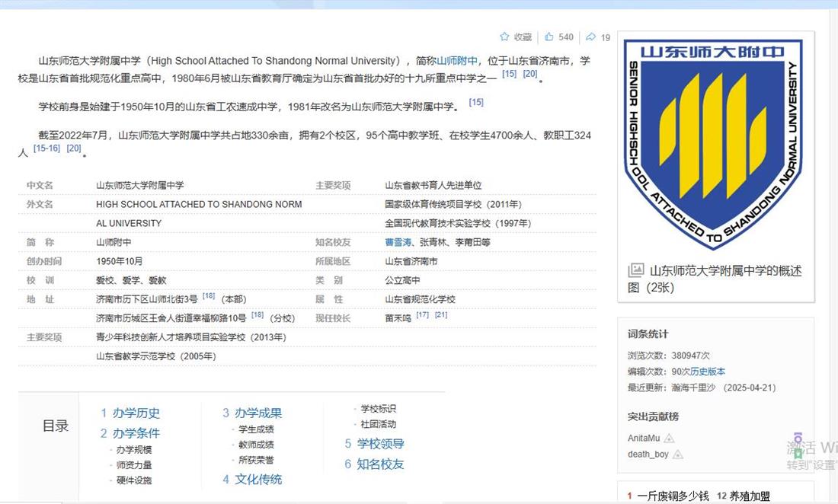
Task: Go to 办学规模 subsection
Action: pyautogui.click(x=134, y=449)
